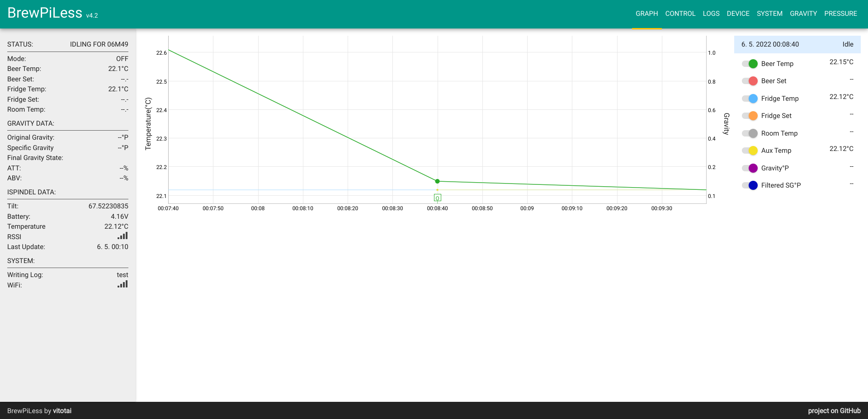Click the vitotai author link
The image size is (868, 419).
coord(62,411)
